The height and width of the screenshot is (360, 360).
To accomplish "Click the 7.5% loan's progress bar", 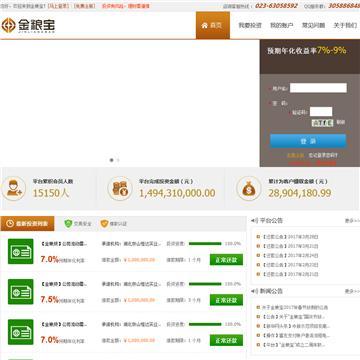I will (205, 284).
